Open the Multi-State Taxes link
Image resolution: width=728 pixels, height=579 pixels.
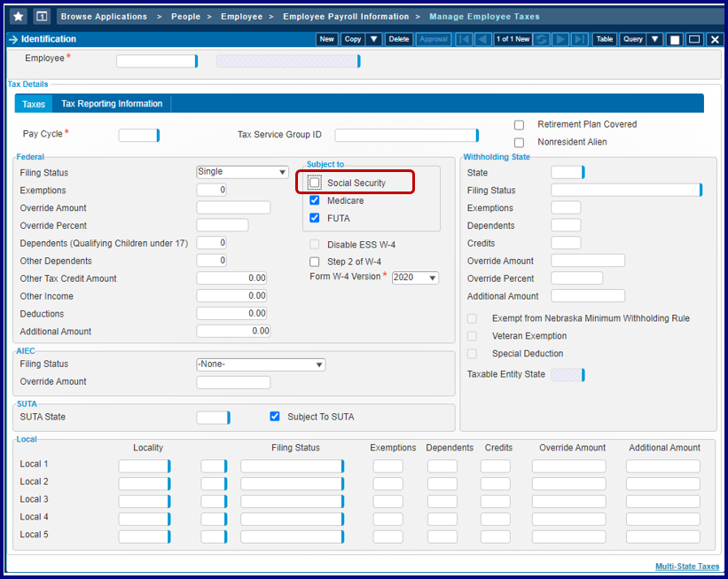tap(686, 567)
